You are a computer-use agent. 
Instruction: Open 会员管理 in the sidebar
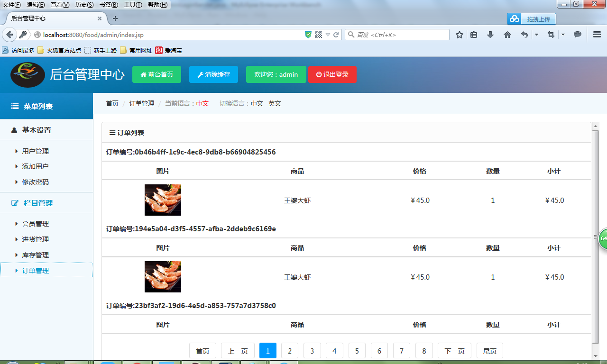pos(35,224)
